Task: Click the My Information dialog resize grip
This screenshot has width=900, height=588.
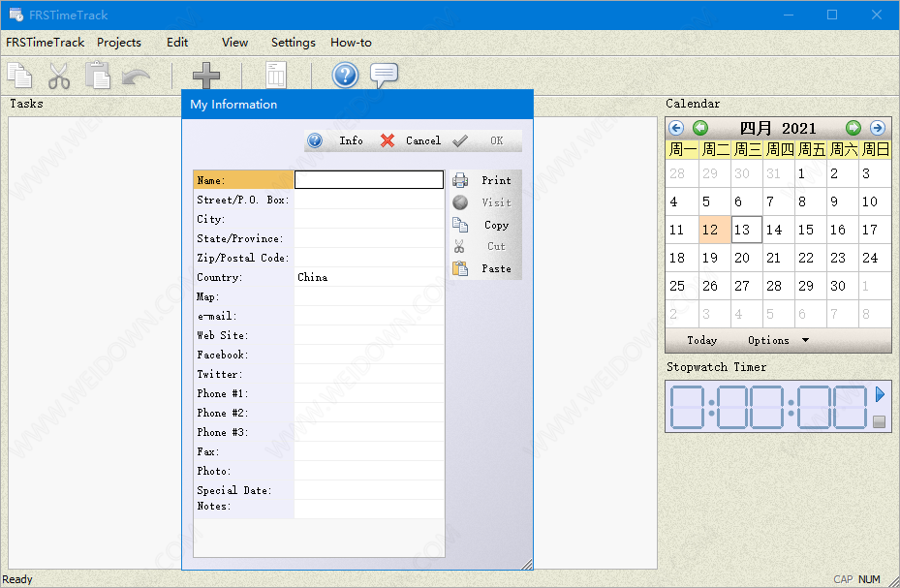Action: coord(526,565)
